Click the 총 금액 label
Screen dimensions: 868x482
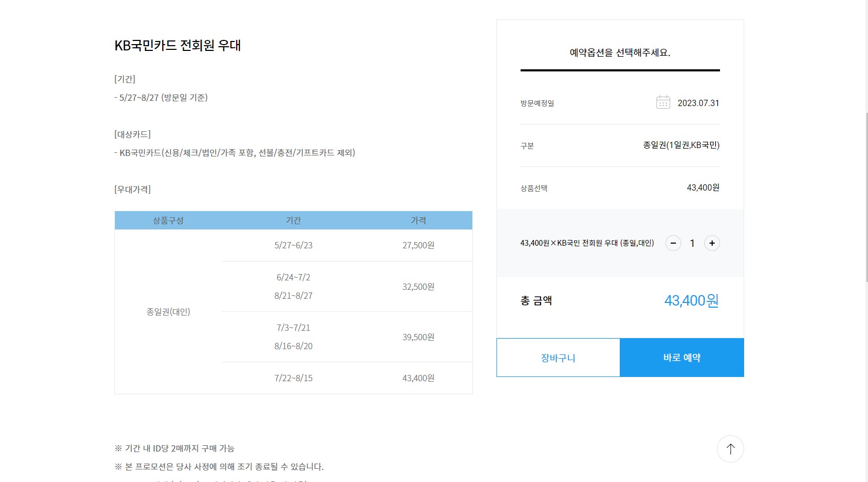(x=536, y=301)
